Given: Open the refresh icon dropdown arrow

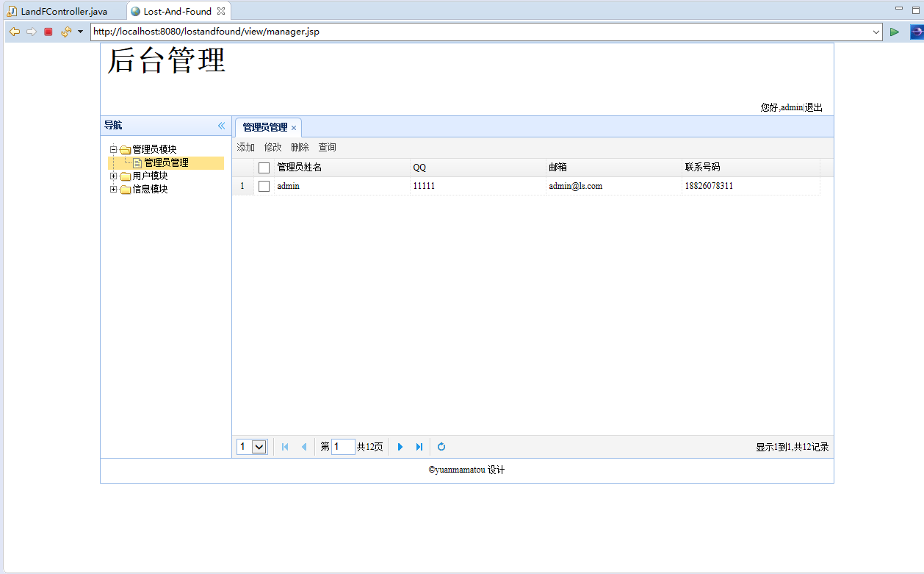Looking at the screenshot, I should tap(80, 32).
